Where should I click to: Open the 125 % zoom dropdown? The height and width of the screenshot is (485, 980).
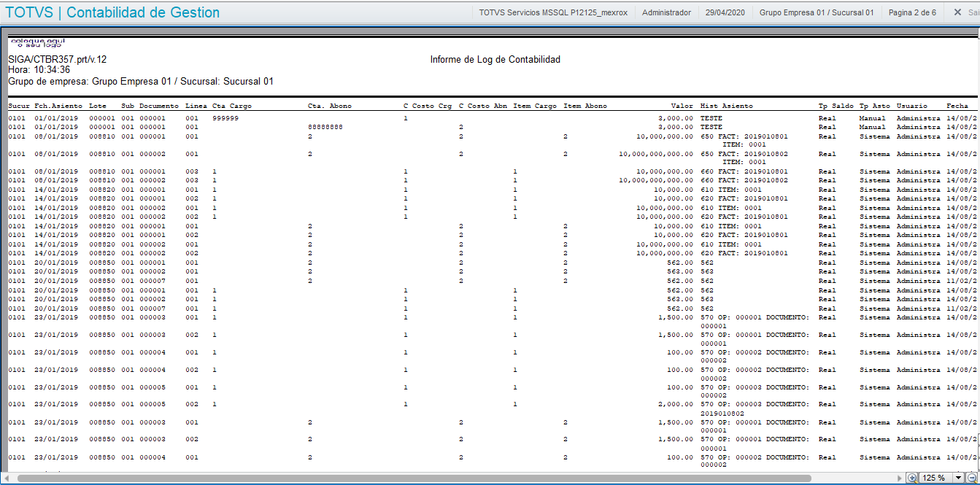pyautogui.click(x=959, y=478)
